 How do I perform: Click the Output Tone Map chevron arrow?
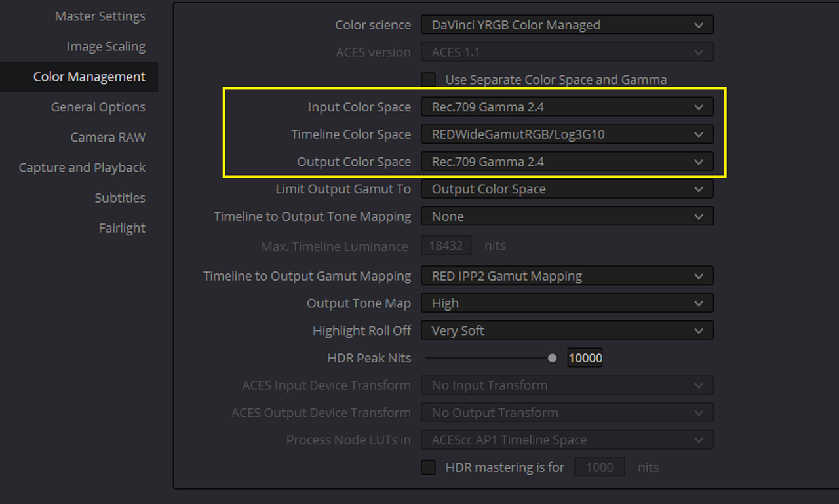[699, 304]
